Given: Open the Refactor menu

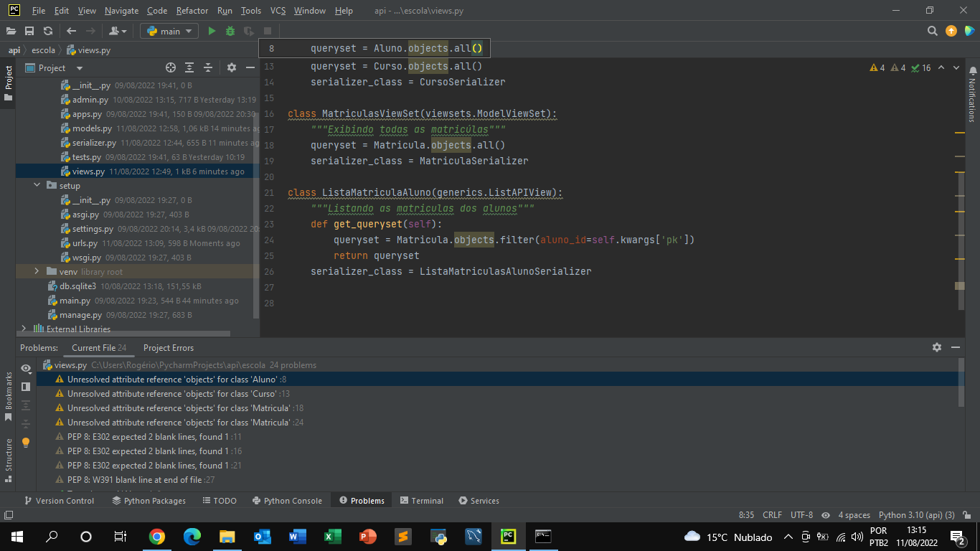Looking at the screenshot, I should (x=192, y=11).
